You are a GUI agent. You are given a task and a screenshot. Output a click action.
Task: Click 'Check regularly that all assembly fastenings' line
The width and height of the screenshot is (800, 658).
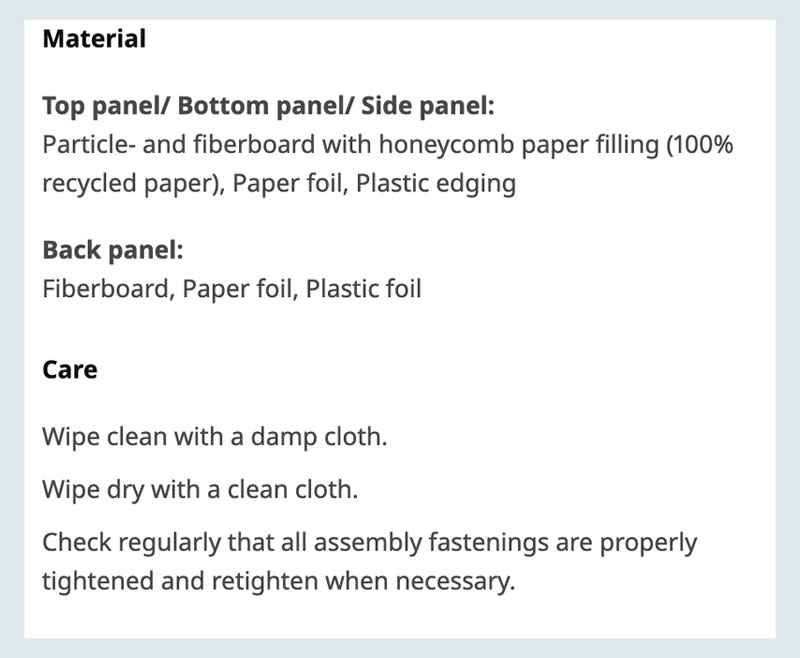(x=369, y=543)
